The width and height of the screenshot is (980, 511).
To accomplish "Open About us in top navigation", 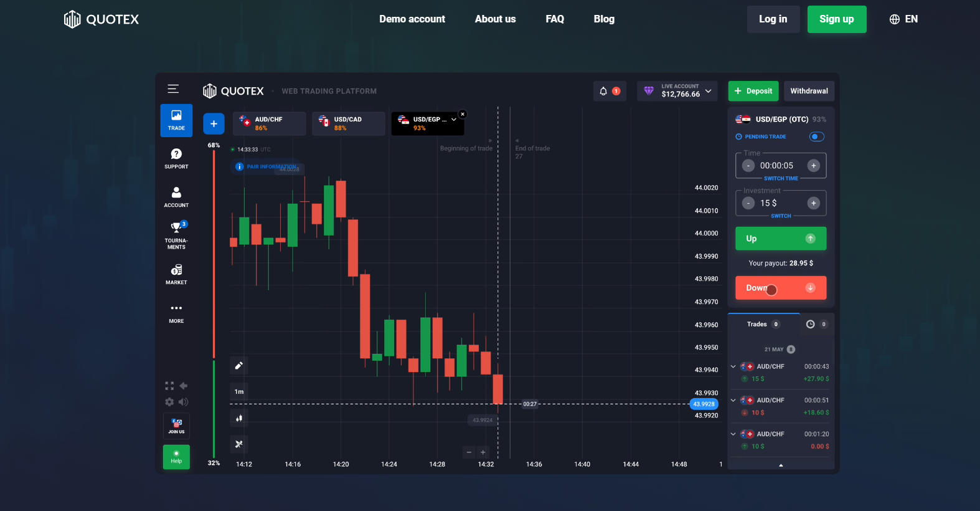I will [x=495, y=19].
